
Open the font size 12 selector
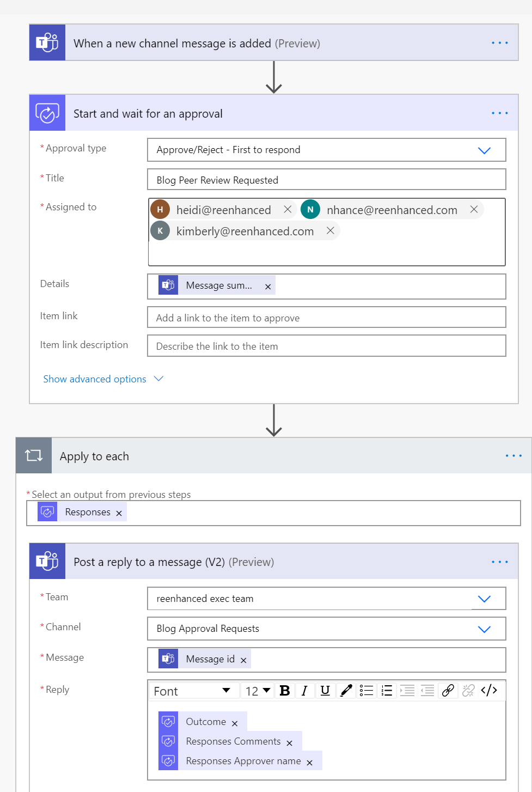click(x=256, y=690)
